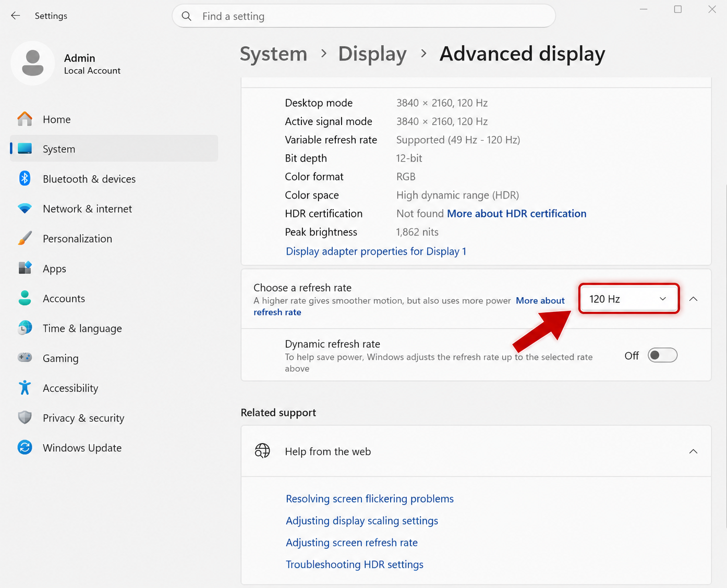727x588 pixels.
Task: Open Time & language settings
Action: click(114, 328)
